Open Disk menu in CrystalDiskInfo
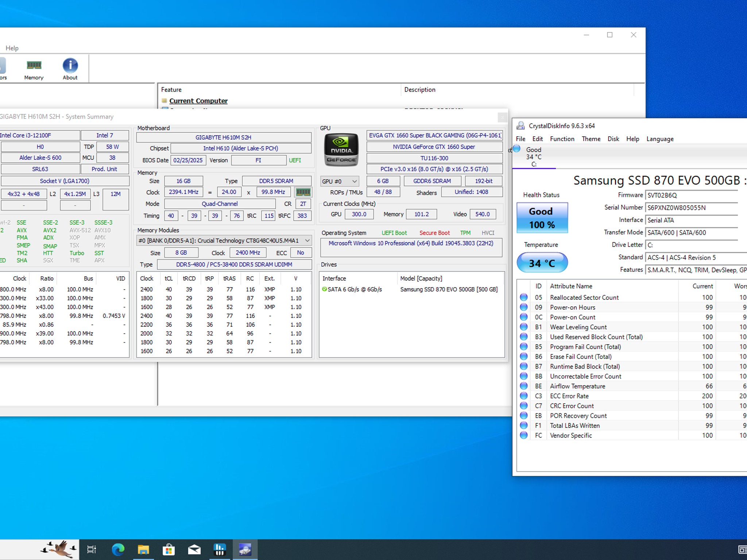The image size is (747, 560). [x=613, y=139]
